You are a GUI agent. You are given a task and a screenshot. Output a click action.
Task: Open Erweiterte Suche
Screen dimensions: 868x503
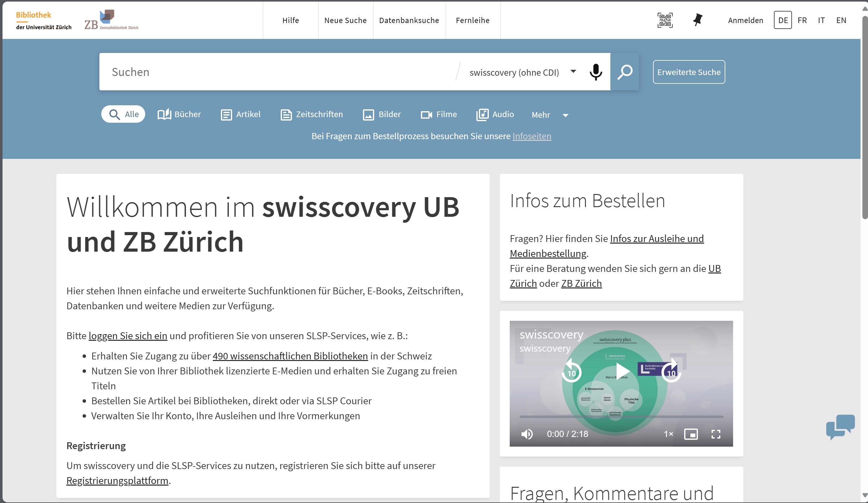689,72
